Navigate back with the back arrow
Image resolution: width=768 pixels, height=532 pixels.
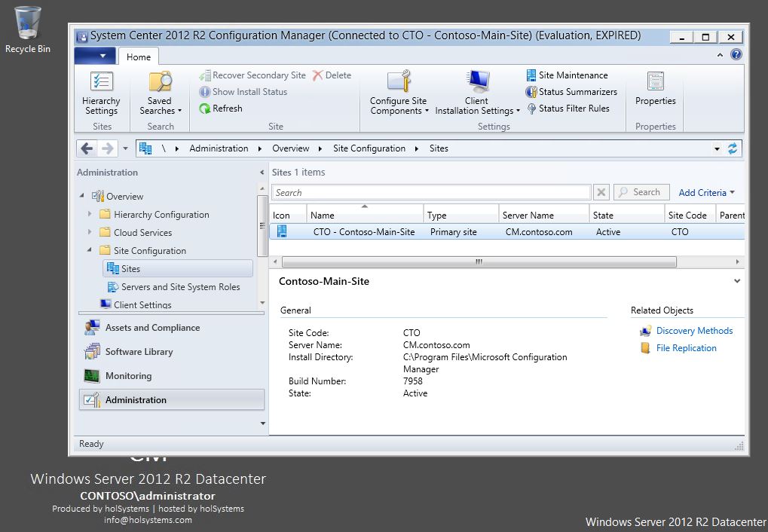[87, 148]
